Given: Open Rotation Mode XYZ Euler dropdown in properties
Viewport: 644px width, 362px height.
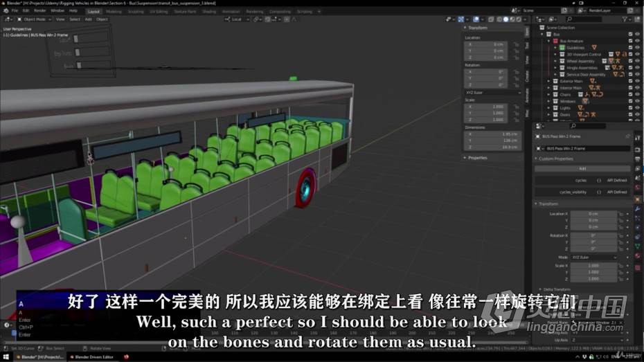Looking at the screenshot, I should coord(594,257).
